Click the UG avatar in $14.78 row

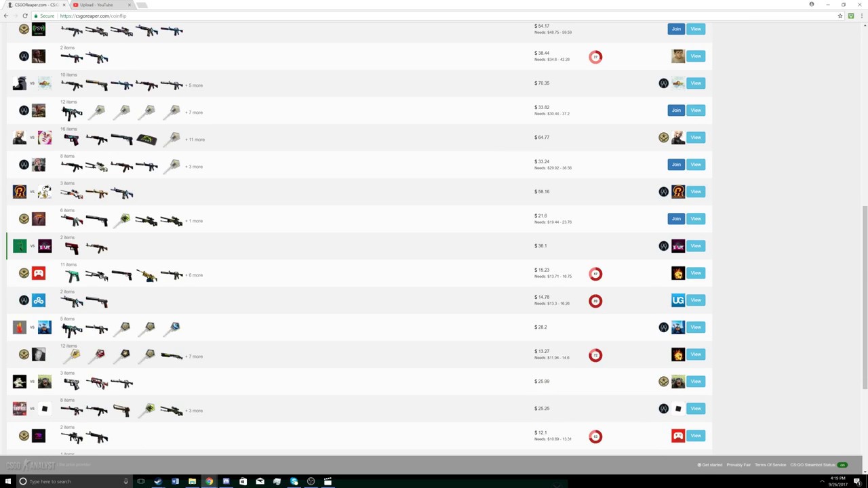pos(678,300)
